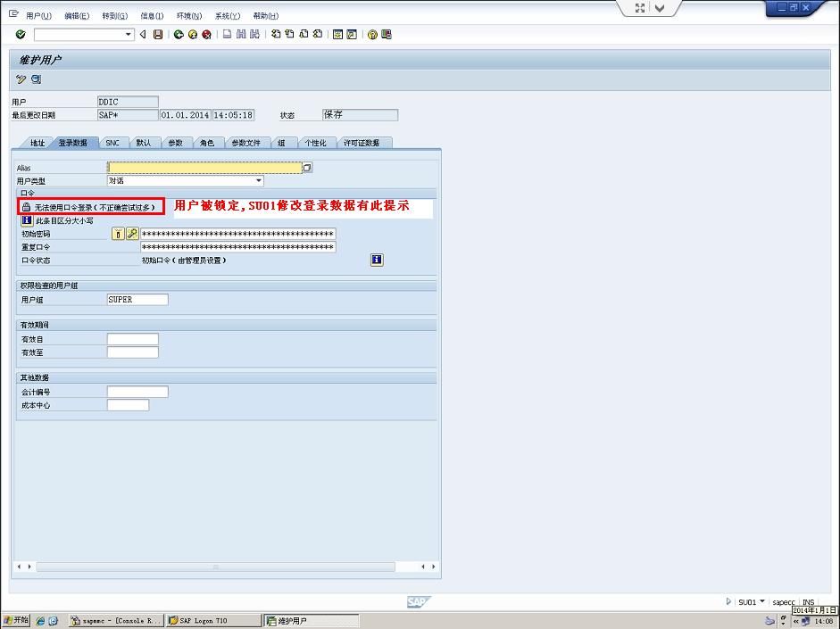Click the green Enter checkmark icon

pyautogui.click(x=21, y=35)
